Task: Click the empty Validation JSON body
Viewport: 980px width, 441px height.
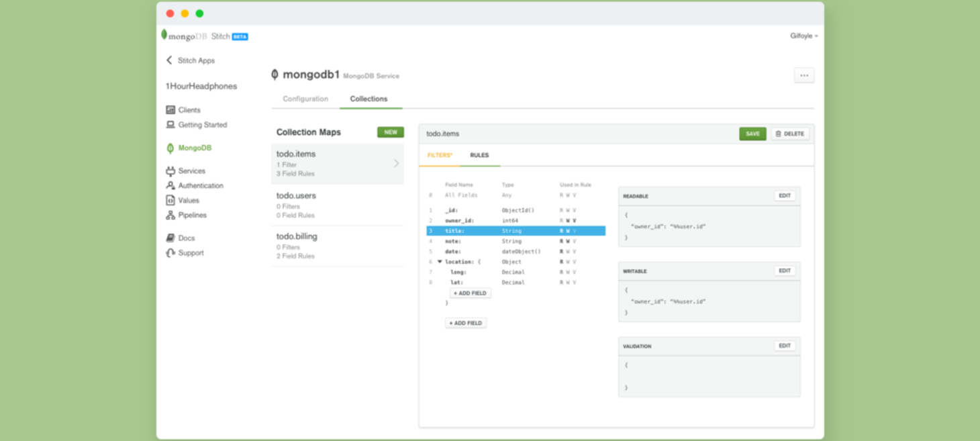Action: pyautogui.click(x=709, y=376)
